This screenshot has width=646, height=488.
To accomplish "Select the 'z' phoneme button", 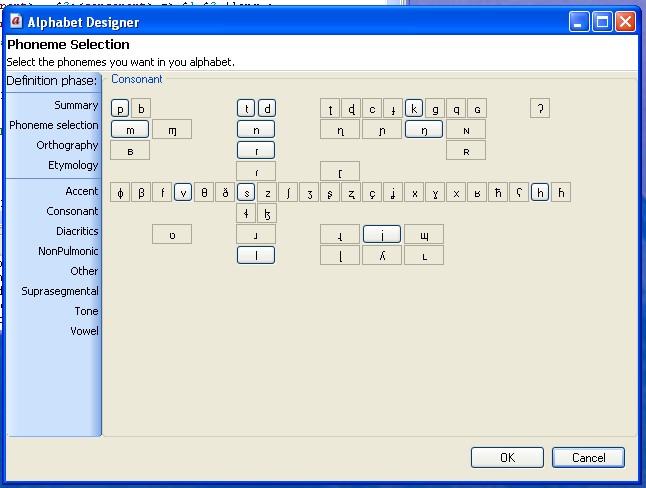I will tap(267, 193).
